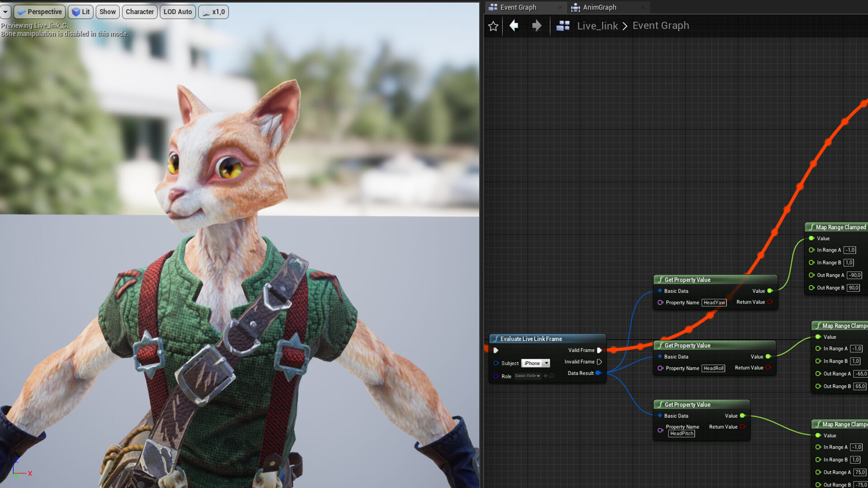868x488 pixels.
Task: Click Property Name pin of HeadRoll node
Action: point(660,368)
